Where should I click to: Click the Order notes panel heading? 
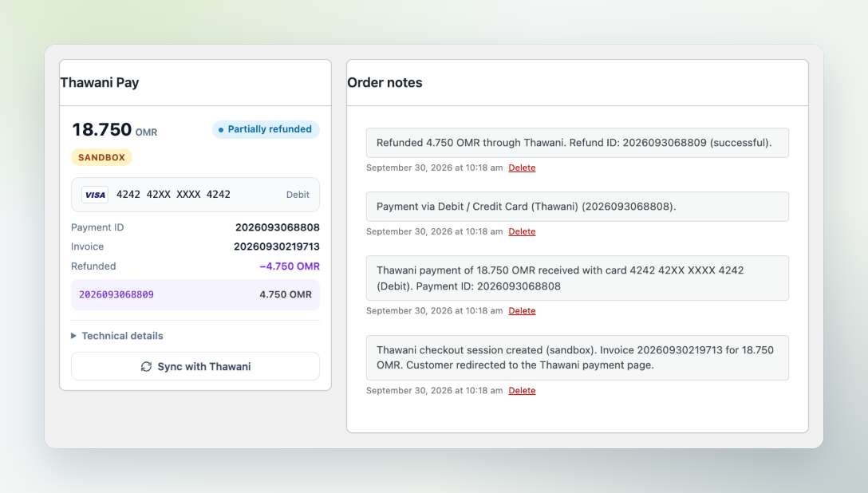pyautogui.click(x=385, y=82)
